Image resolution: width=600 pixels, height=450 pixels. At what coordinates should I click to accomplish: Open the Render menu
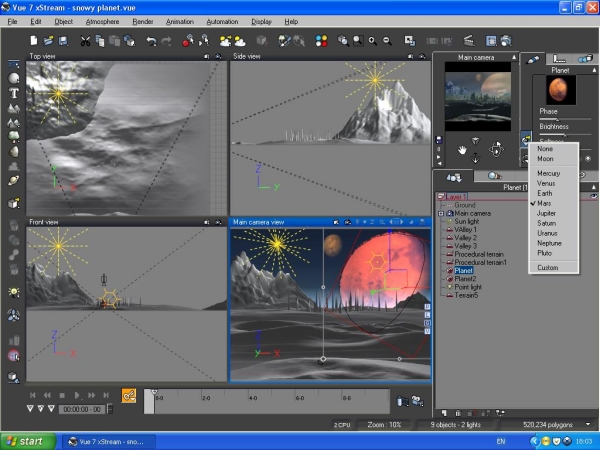pyautogui.click(x=143, y=22)
